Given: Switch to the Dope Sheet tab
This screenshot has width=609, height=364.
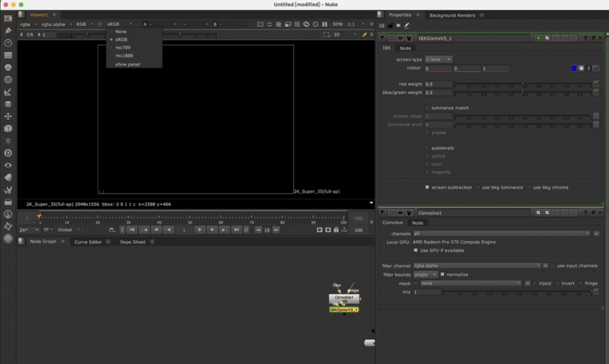Looking at the screenshot, I should click(133, 242).
